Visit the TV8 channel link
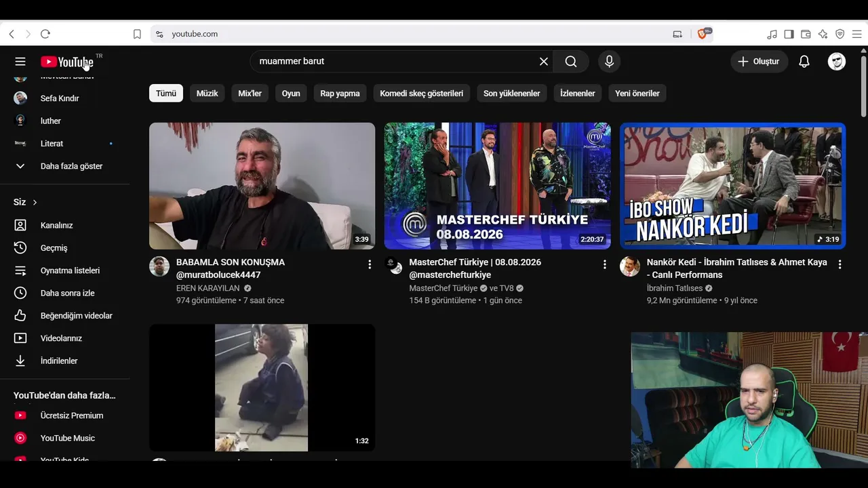Screen dimensions: 868x488 [x=507, y=288]
